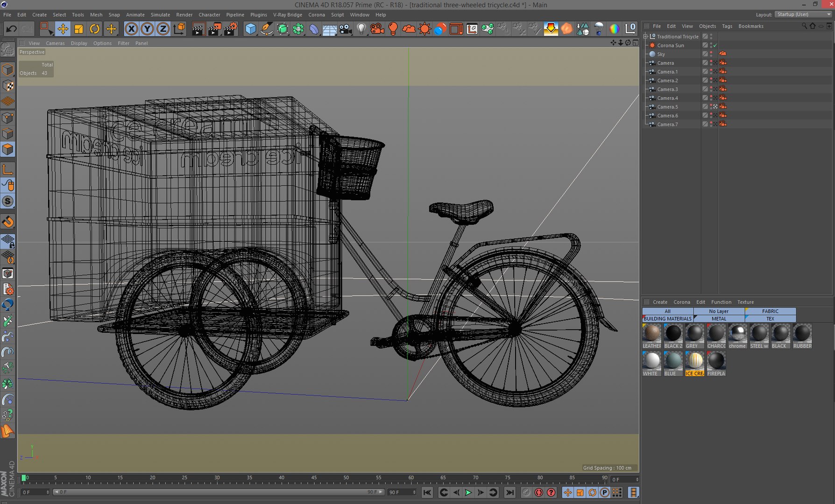Screen dimensions: 835x504
Task: Open the material manager Texture menu
Action: click(x=745, y=302)
